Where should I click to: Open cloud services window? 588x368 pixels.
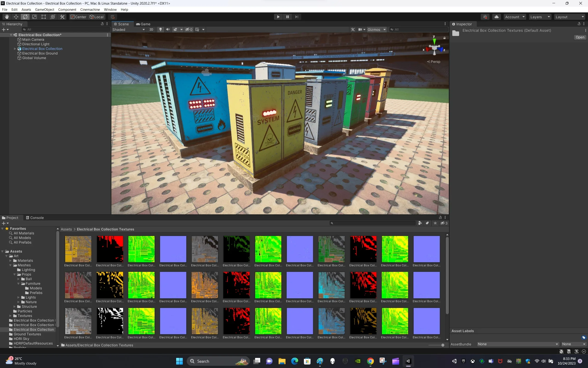[x=497, y=17]
